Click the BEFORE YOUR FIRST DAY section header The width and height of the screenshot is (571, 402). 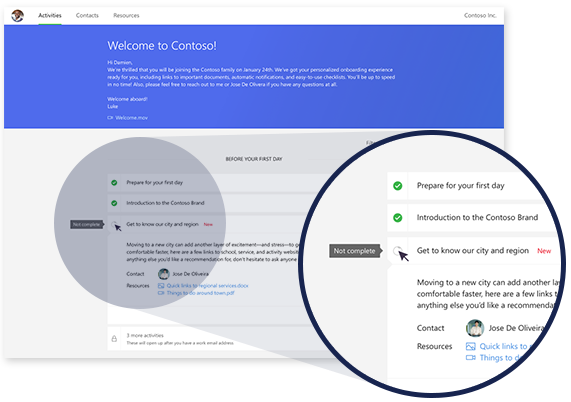click(x=254, y=159)
